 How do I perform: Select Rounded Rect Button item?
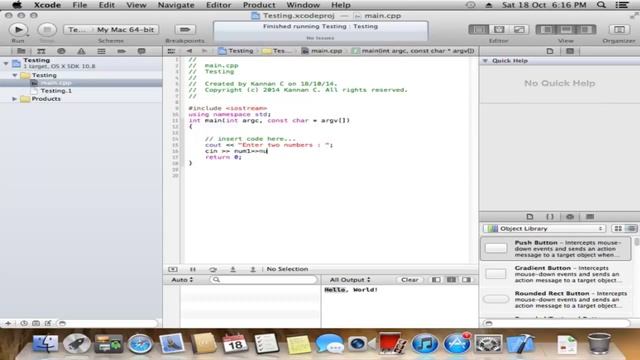click(556, 299)
